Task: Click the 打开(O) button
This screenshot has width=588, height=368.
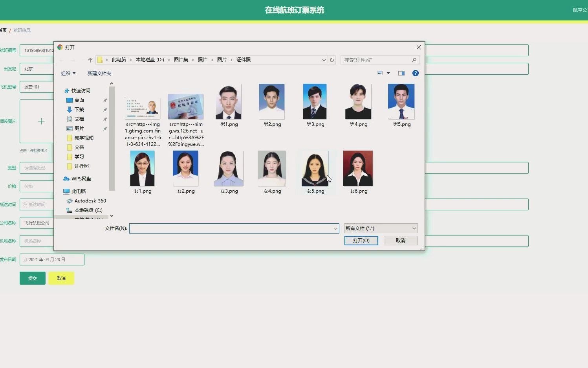Action: (x=361, y=240)
